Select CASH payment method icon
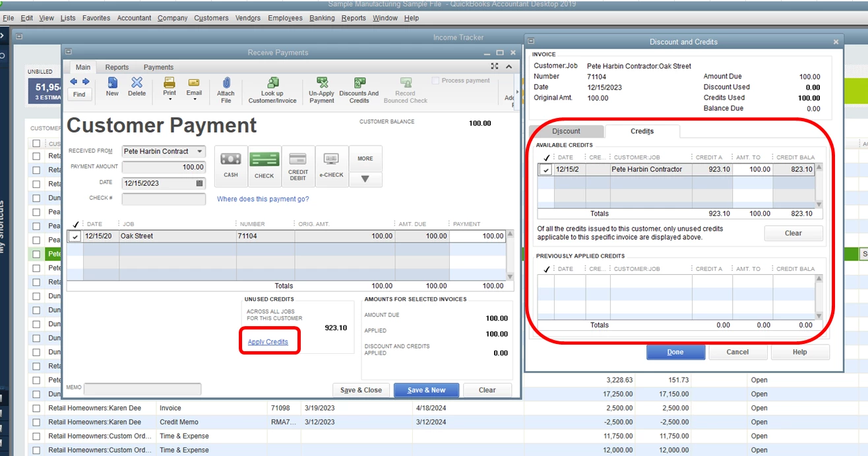Image resolution: width=868 pixels, height=456 pixels. (231, 165)
